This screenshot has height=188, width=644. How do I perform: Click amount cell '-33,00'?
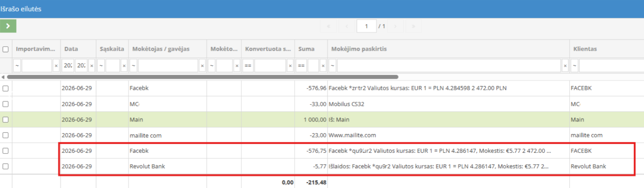(x=318, y=104)
